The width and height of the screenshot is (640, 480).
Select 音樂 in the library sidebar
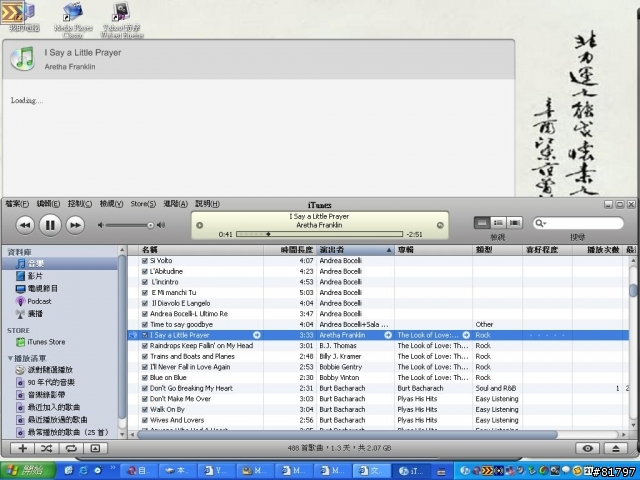pos(60,264)
